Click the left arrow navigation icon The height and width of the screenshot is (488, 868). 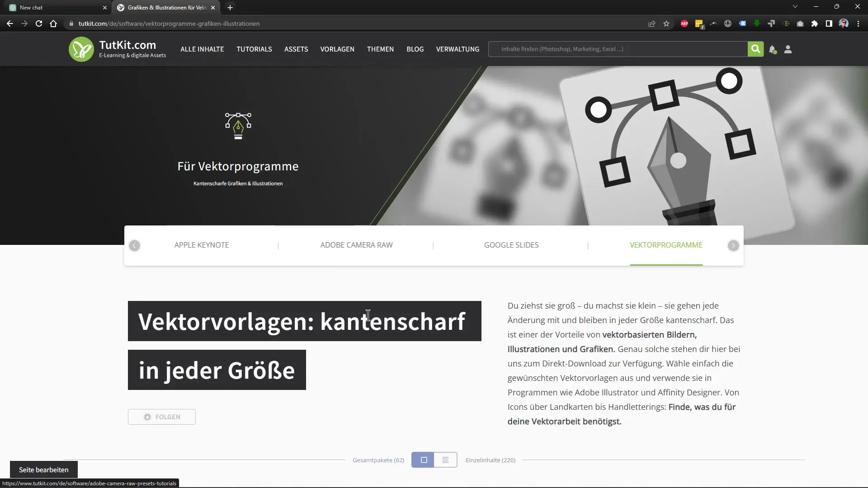[134, 244]
